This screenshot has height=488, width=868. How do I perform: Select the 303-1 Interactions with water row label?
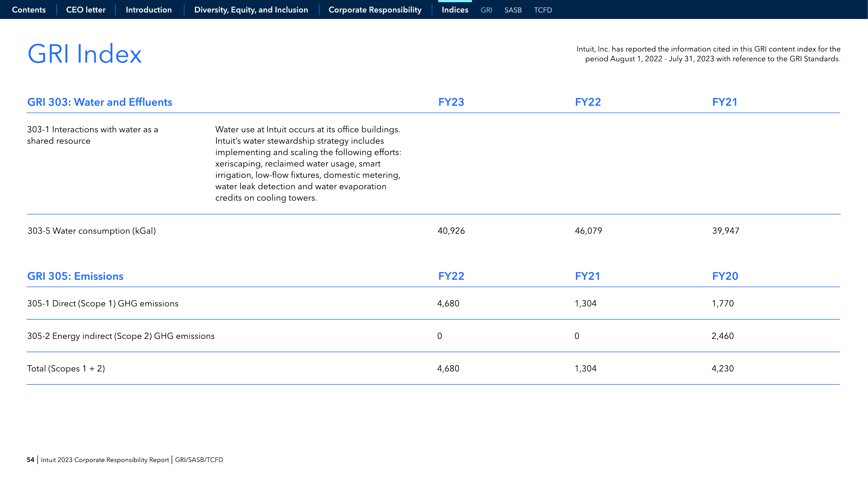pos(93,135)
